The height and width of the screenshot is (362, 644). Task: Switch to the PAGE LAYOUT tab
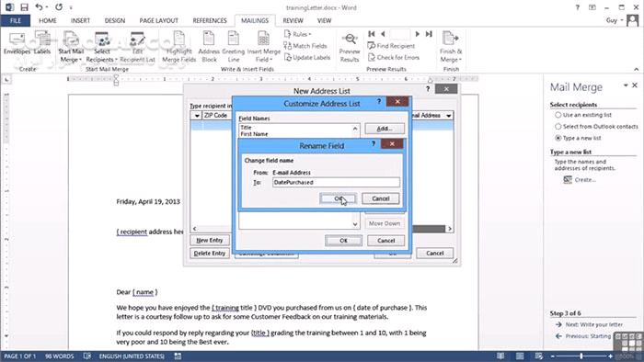point(158,20)
